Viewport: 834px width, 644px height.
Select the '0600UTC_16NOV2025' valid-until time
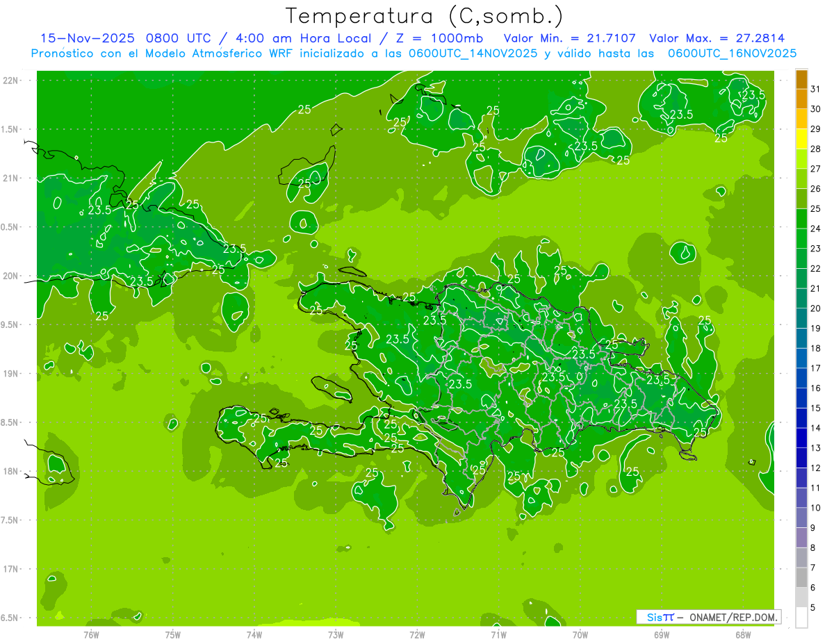(732, 53)
